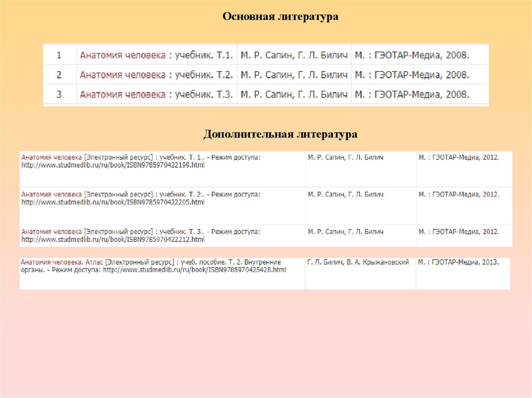The image size is (532, 398).
Task: Open electronic resource link 'Анатомия человека' Т. 1
Action: click(x=51, y=157)
